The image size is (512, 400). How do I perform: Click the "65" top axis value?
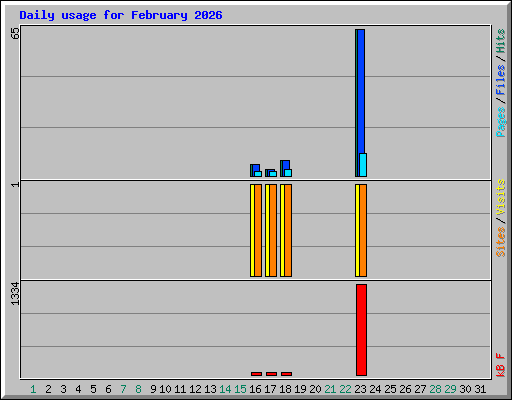[15, 33]
